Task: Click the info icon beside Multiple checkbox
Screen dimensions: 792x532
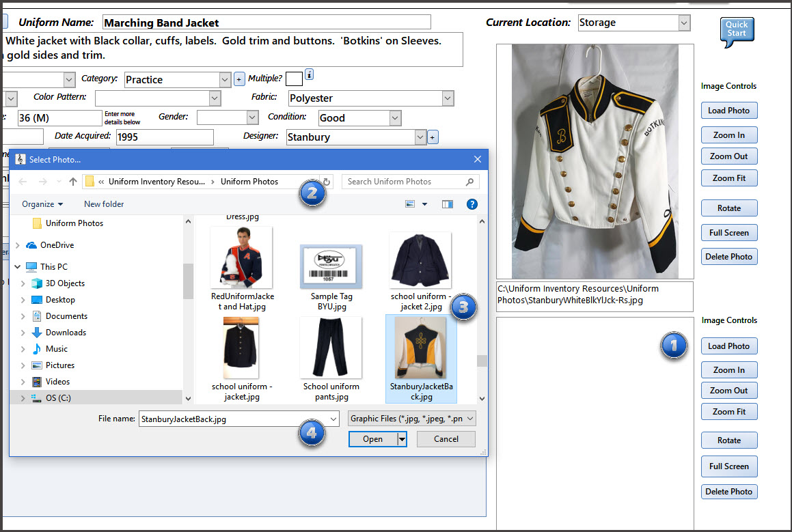Action: 309,74
